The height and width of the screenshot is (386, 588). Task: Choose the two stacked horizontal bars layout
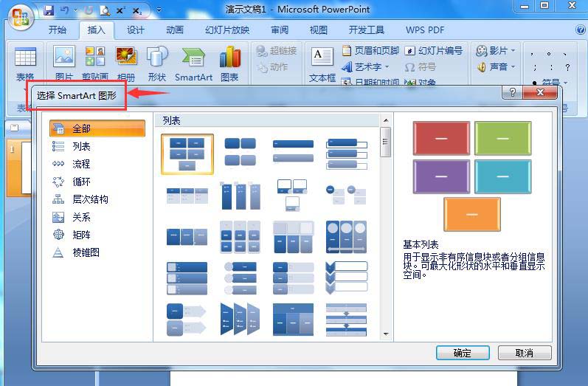pyautogui.click(x=293, y=151)
